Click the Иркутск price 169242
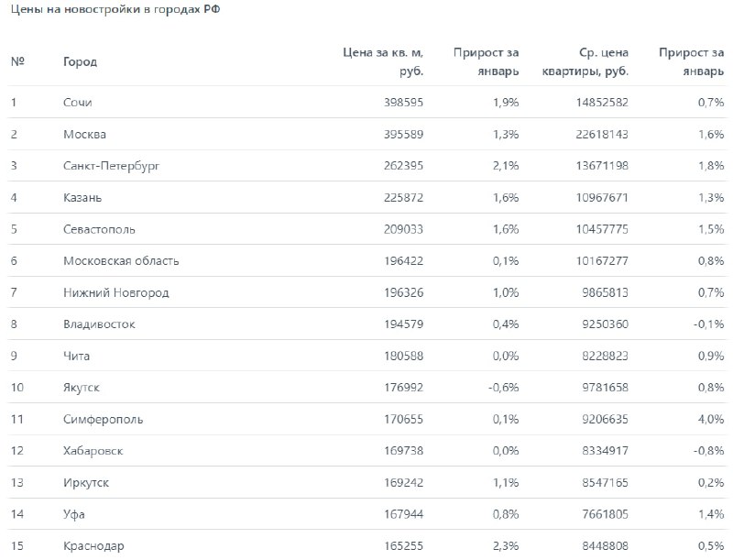The height and width of the screenshot is (560, 733). (x=403, y=482)
